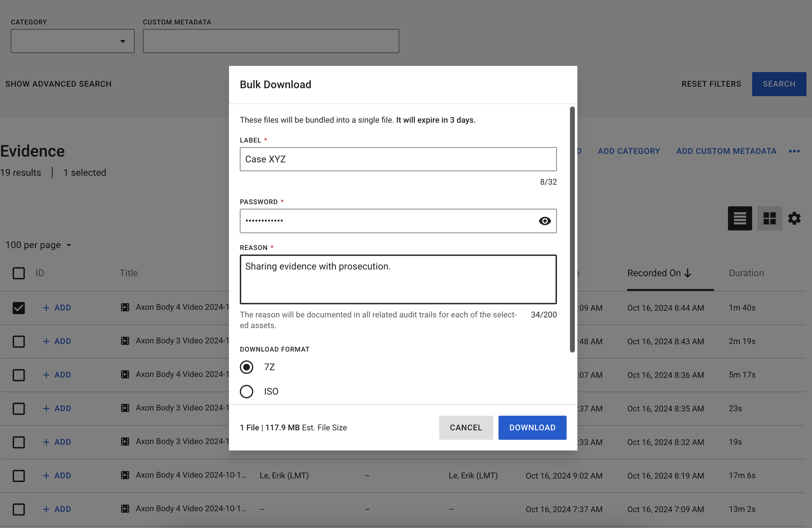Expand the 100 per page dropdown

point(38,245)
